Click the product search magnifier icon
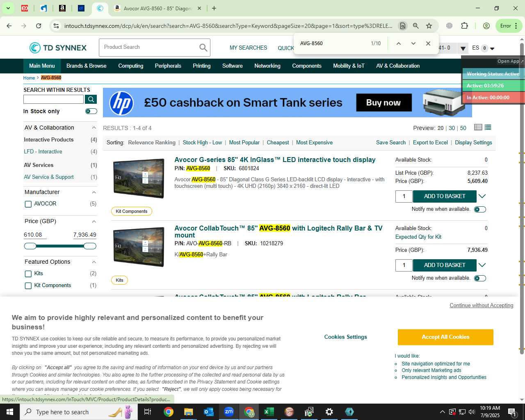The image size is (525, 420). click(x=203, y=48)
